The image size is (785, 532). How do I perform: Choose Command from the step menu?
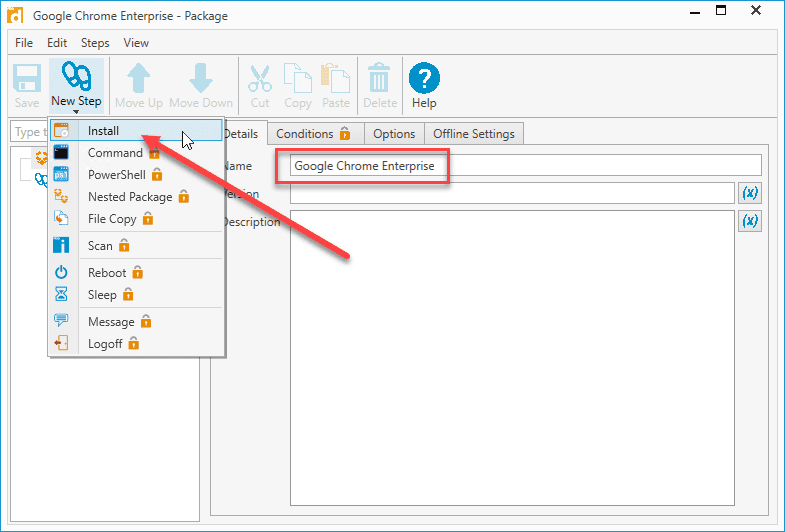pyautogui.click(x=136, y=153)
